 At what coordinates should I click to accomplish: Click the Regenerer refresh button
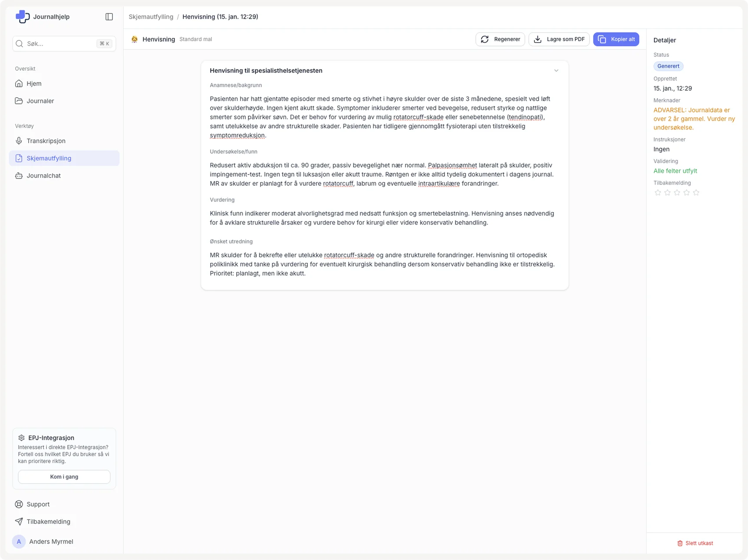(x=500, y=39)
